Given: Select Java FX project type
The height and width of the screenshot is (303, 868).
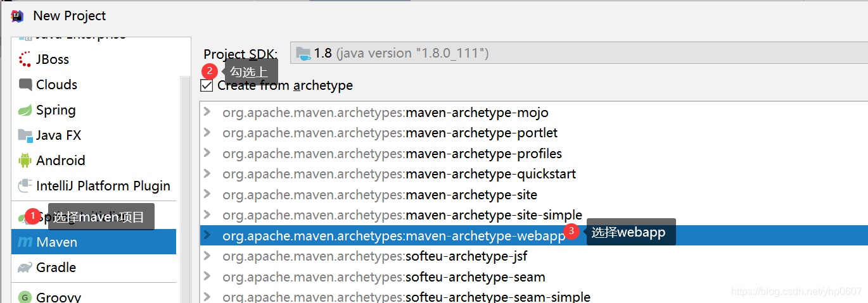Looking at the screenshot, I should 94,135.
